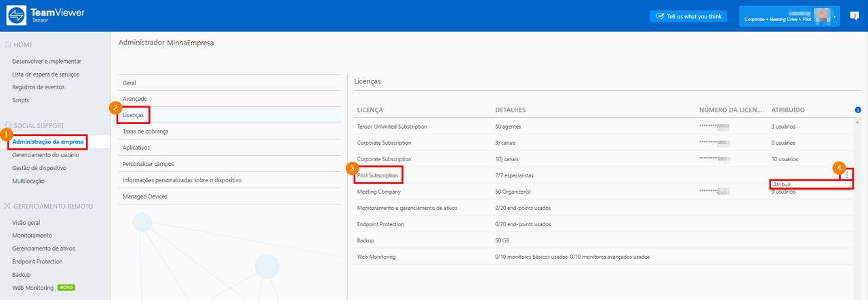868x300 pixels.
Task: Open Administração da empresa in the sidebar
Action: point(48,142)
